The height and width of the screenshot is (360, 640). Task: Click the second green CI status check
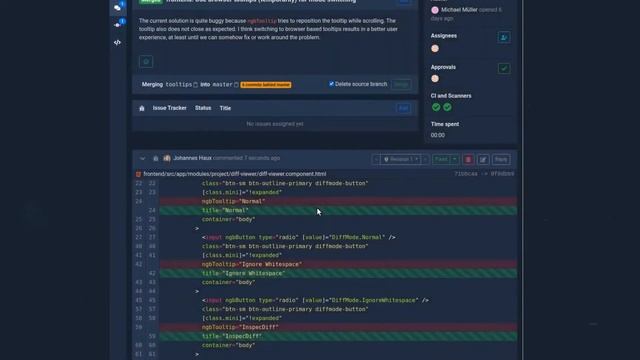(447, 107)
